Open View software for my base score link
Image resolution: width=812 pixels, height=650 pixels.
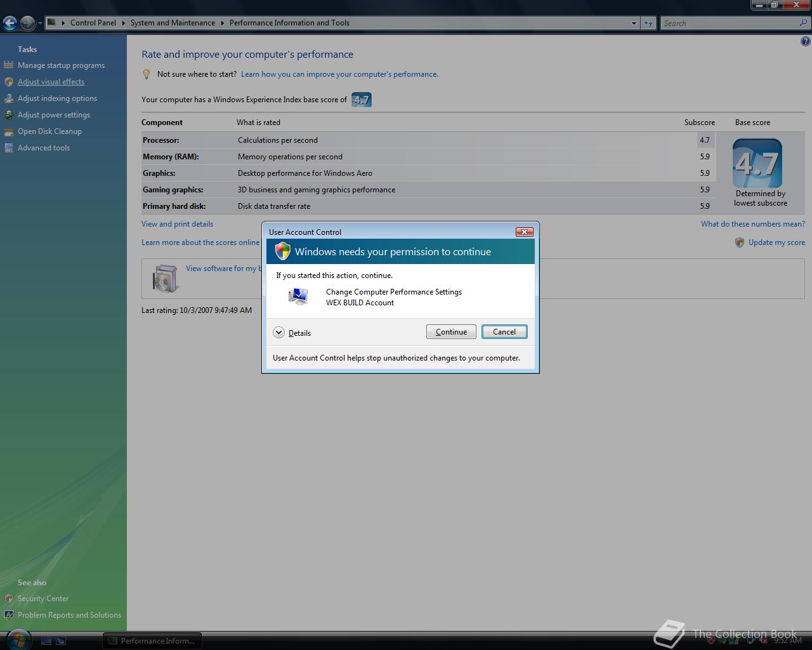tap(224, 269)
